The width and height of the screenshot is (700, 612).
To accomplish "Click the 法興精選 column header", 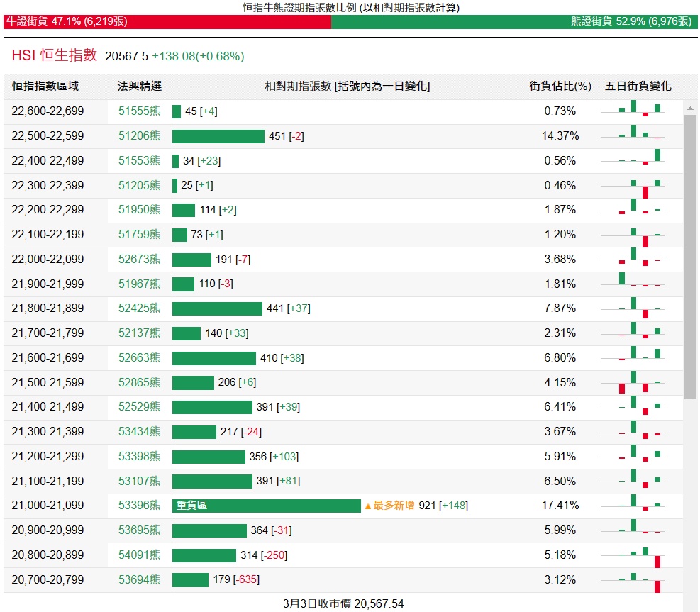I will pos(139,87).
